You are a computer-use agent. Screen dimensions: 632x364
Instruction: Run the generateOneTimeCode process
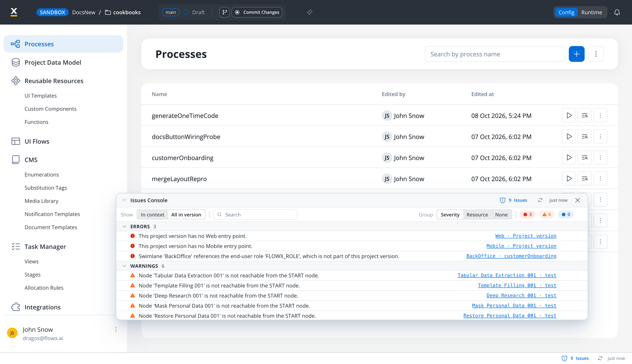point(569,116)
